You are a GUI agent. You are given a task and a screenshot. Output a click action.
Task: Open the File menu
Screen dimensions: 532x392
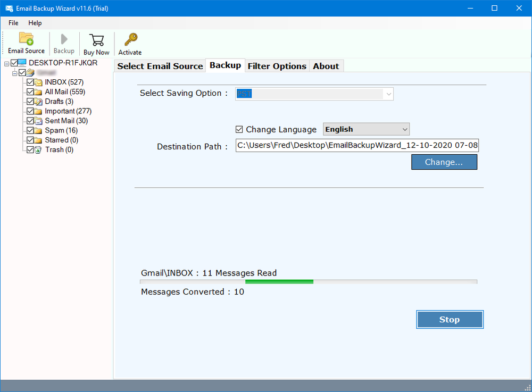click(13, 23)
